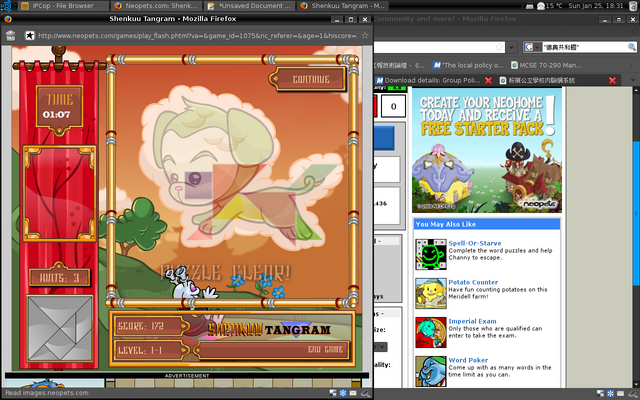Switch to Shenkuu Tangram taskbar item

click(x=342, y=6)
